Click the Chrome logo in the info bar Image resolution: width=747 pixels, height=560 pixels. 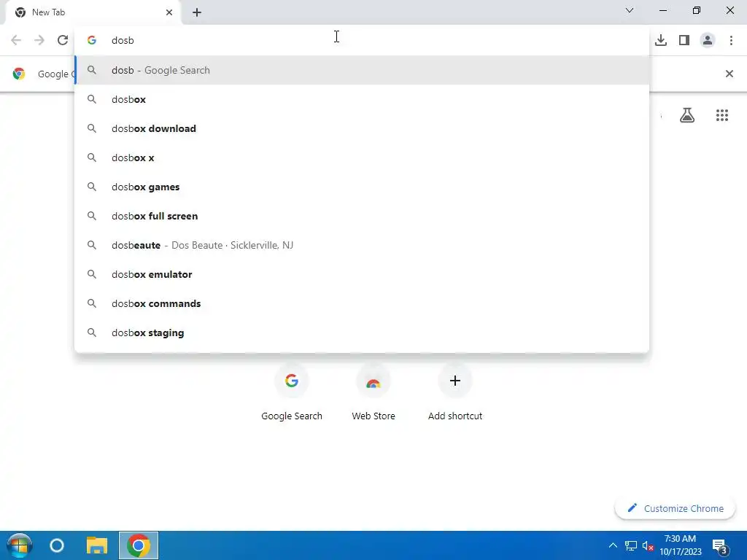(19, 74)
